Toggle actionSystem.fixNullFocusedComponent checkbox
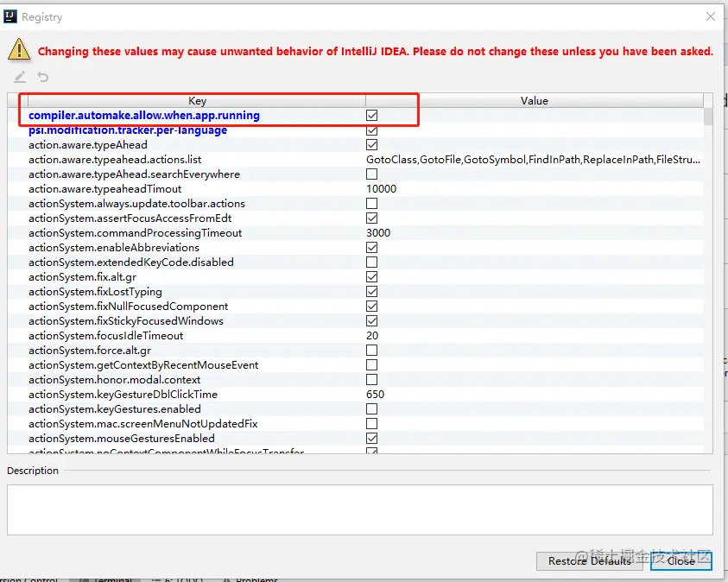728x582 pixels. [x=371, y=307]
